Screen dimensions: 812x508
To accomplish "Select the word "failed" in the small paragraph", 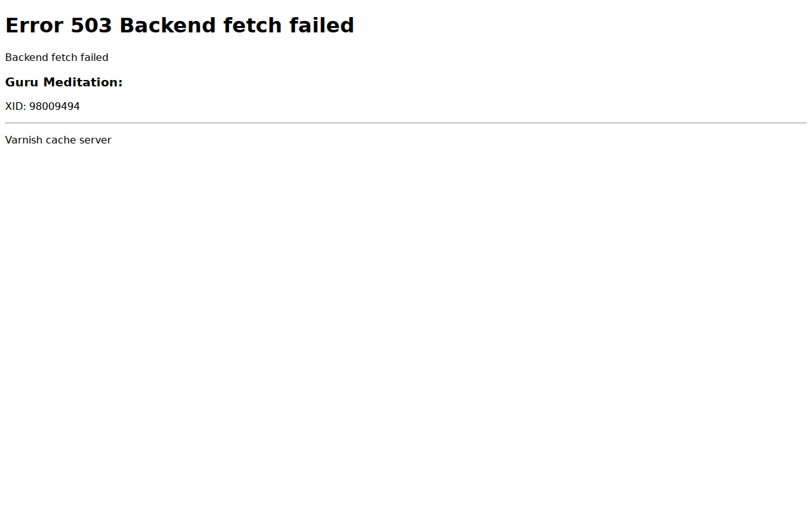I will click(x=95, y=57).
